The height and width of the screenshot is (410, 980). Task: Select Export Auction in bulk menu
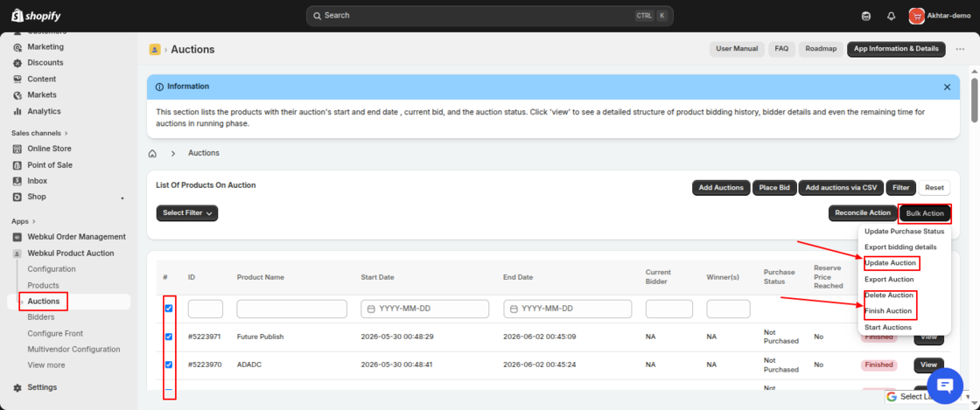coord(889,280)
